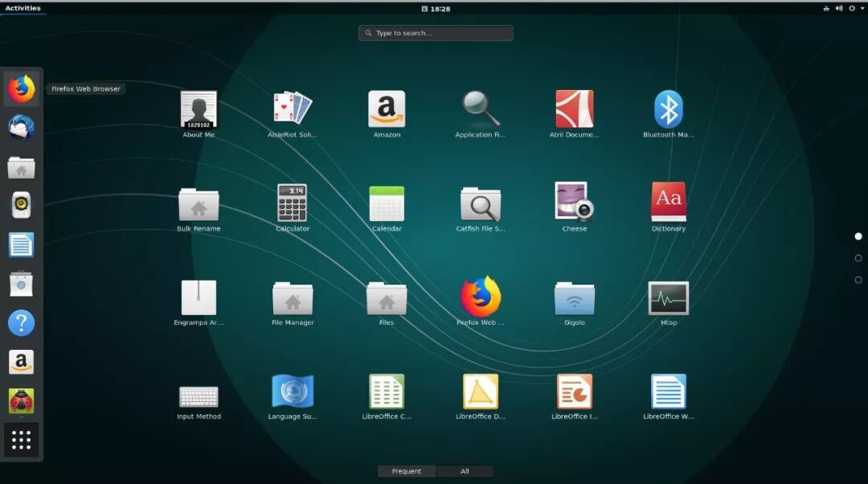This screenshot has width=868, height=484.
Task: Toggle the Show Applications grid button
Action: tap(21, 440)
